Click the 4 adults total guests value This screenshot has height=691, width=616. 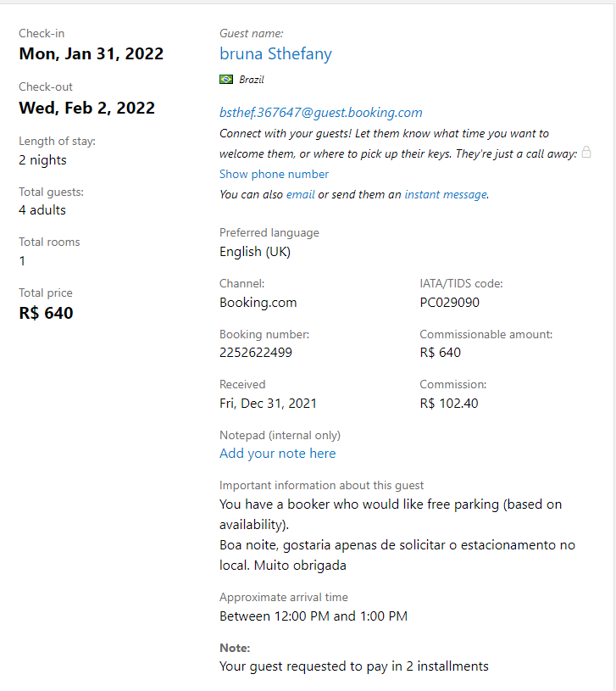(42, 210)
